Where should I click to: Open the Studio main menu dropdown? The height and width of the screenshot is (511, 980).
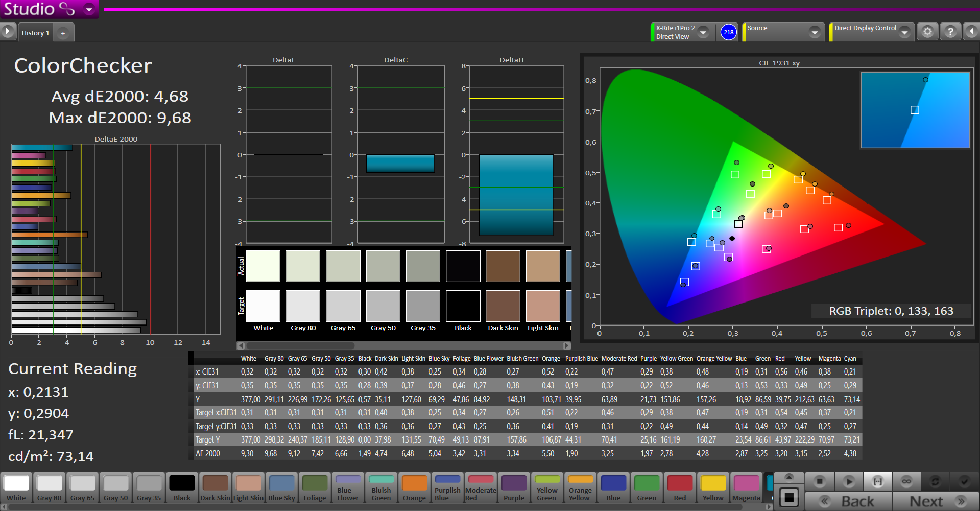[89, 9]
